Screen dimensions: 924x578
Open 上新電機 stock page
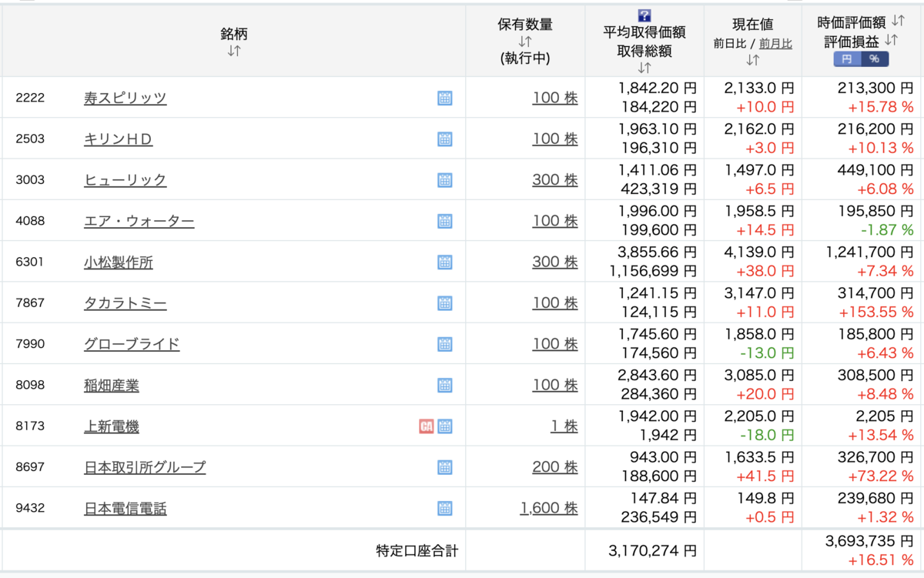[x=112, y=426]
